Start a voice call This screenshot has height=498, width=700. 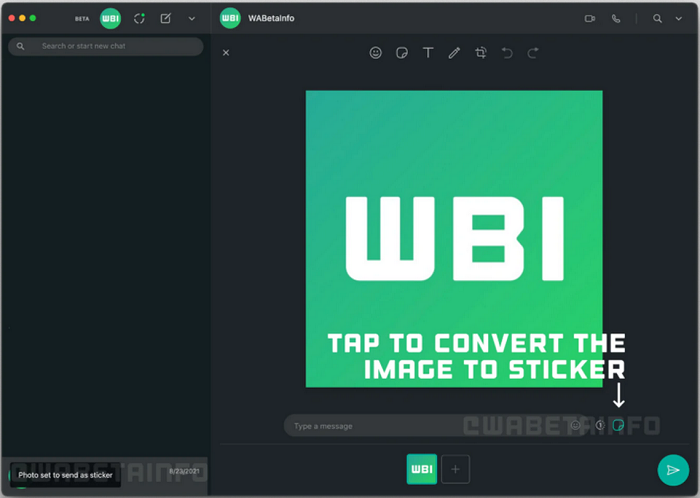tap(616, 18)
